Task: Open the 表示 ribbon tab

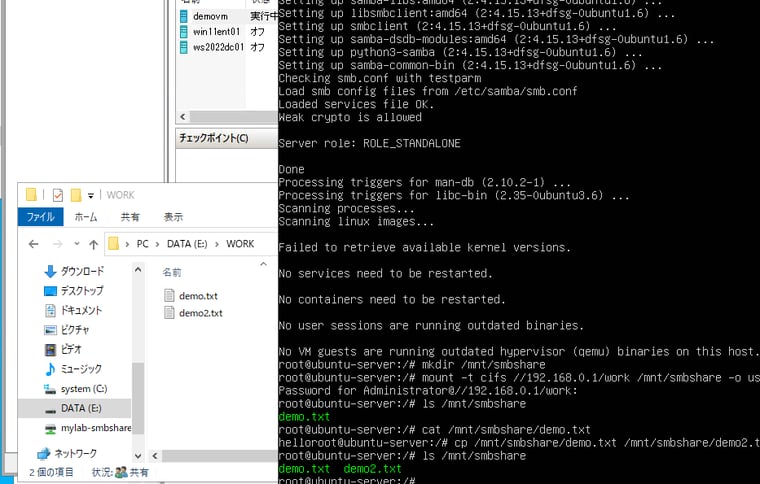Action: [173, 217]
